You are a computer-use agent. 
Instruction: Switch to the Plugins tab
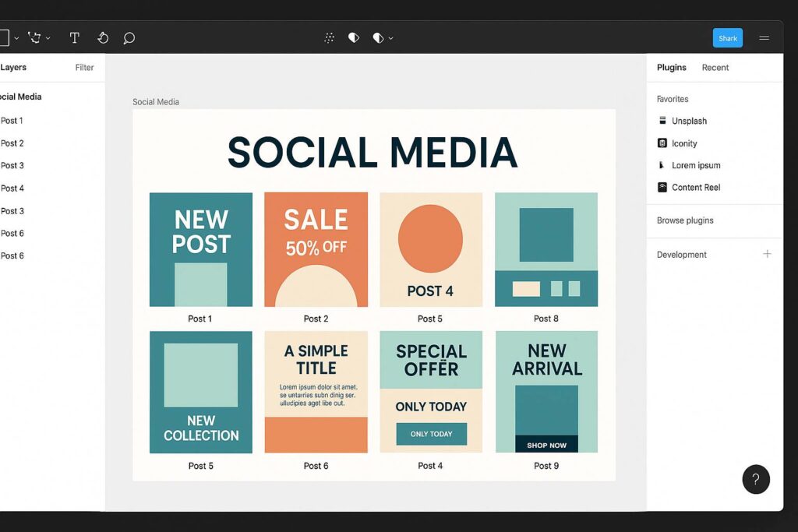point(671,68)
